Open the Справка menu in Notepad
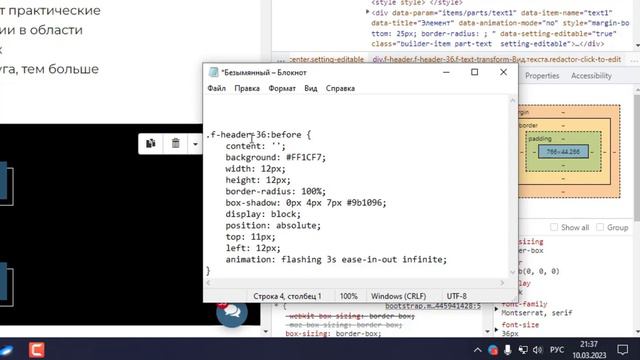 (x=340, y=88)
